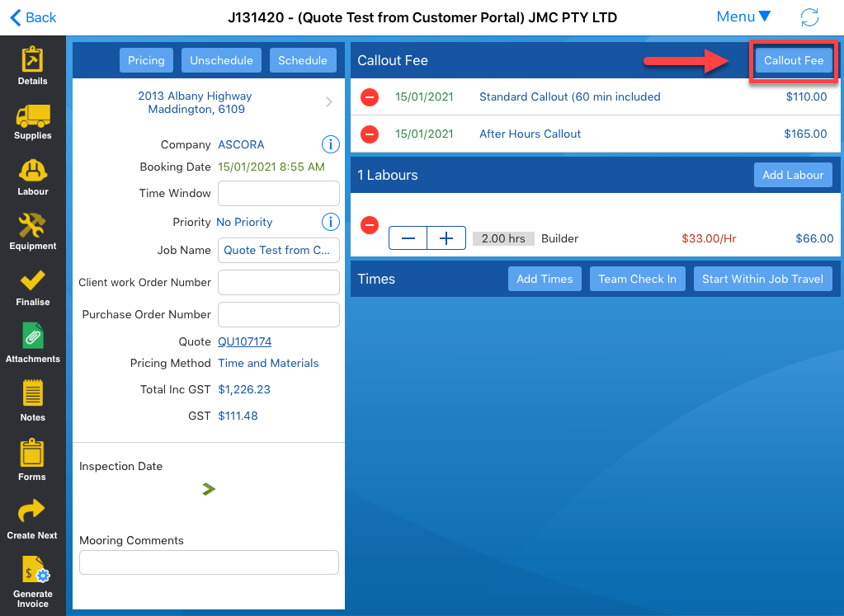Image resolution: width=844 pixels, height=616 pixels.
Task: Open the Supplies section truck icon
Action: coord(33,116)
